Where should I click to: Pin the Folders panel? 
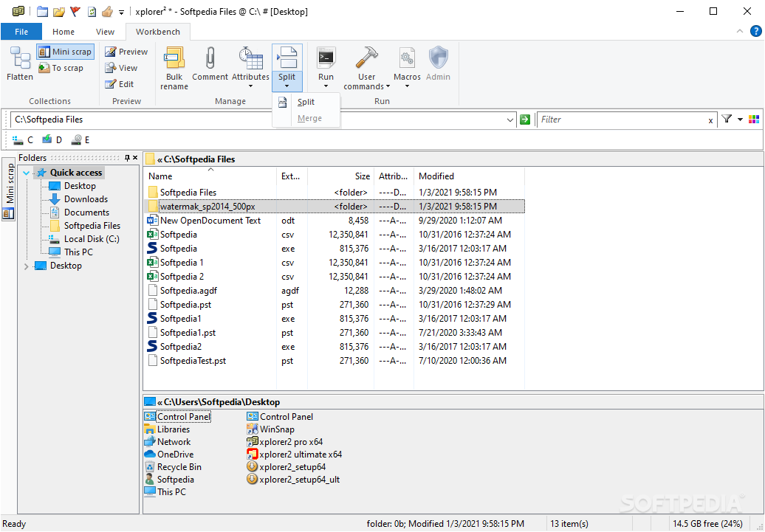click(x=127, y=157)
